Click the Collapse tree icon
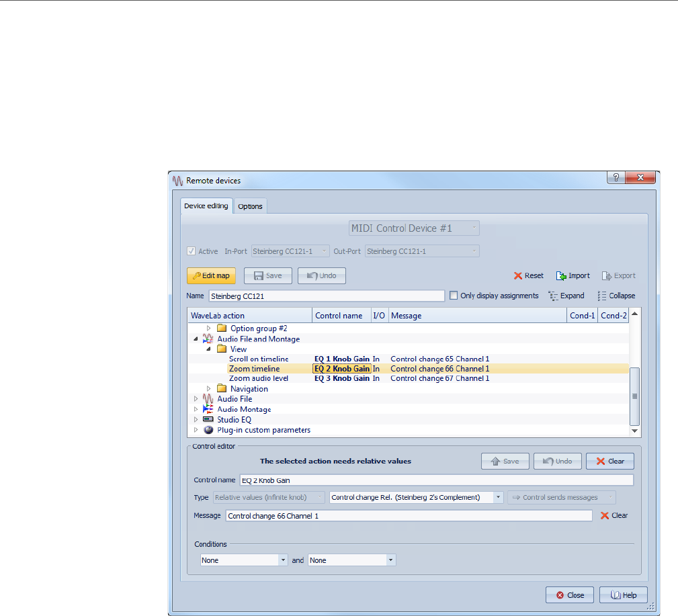 [x=602, y=296]
